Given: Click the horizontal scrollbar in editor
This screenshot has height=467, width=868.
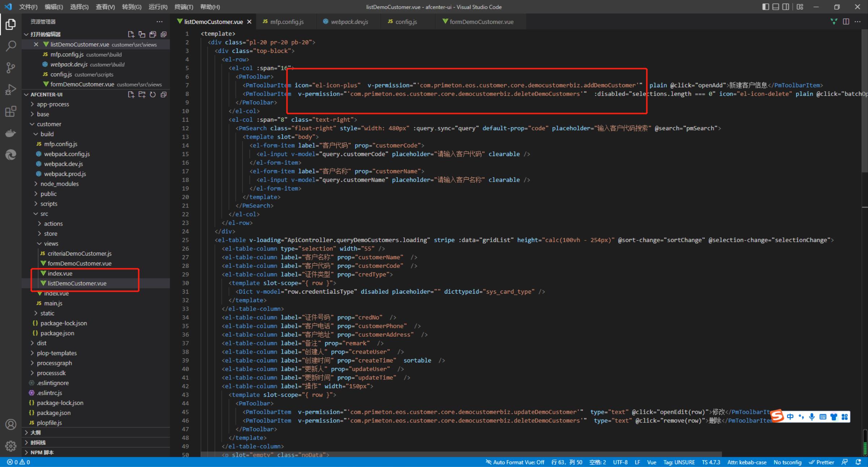Looking at the screenshot, I should tap(461, 454).
